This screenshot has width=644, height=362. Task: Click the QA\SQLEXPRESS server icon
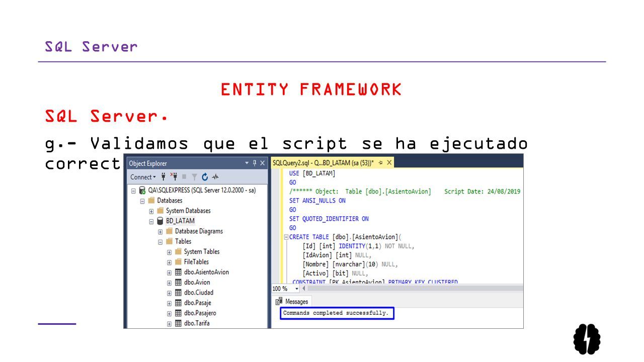click(142, 191)
